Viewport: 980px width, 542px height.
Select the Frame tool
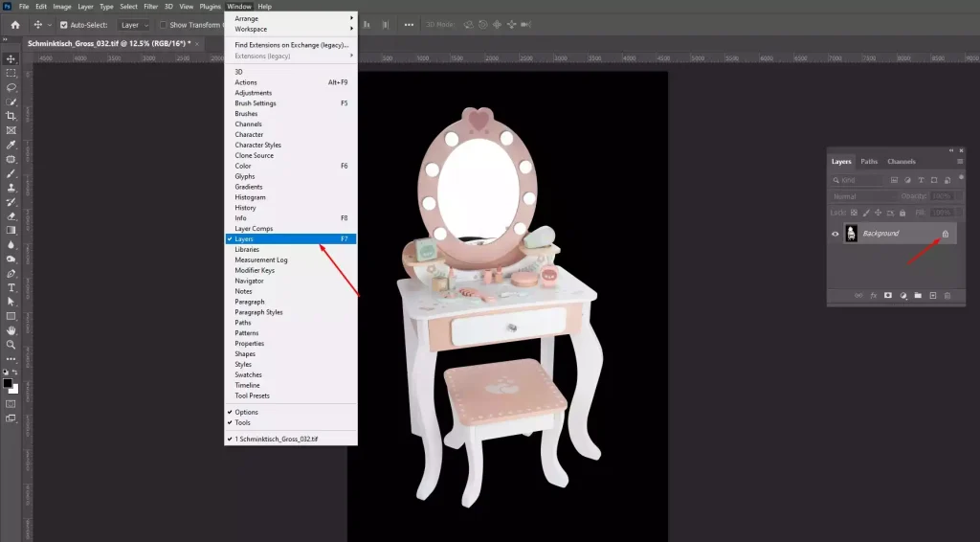coord(11,130)
